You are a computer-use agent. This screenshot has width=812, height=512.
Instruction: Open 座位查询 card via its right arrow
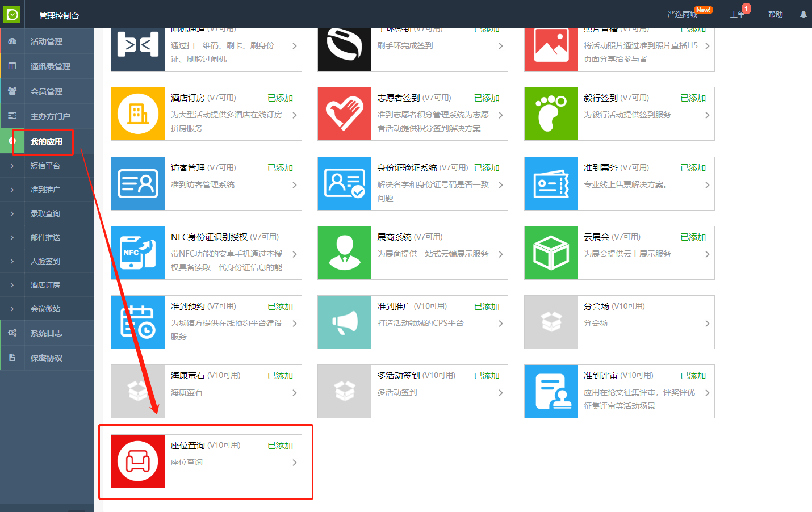(x=295, y=463)
